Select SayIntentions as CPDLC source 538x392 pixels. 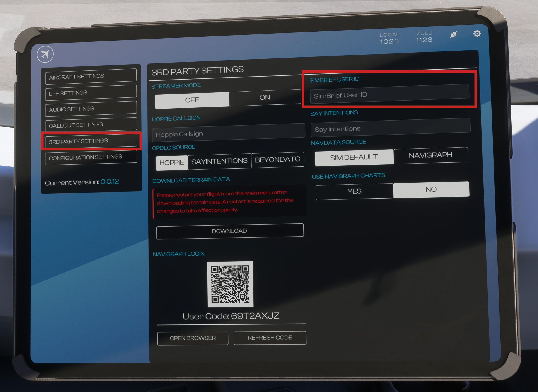pyautogui.click(x=219, y=161)
